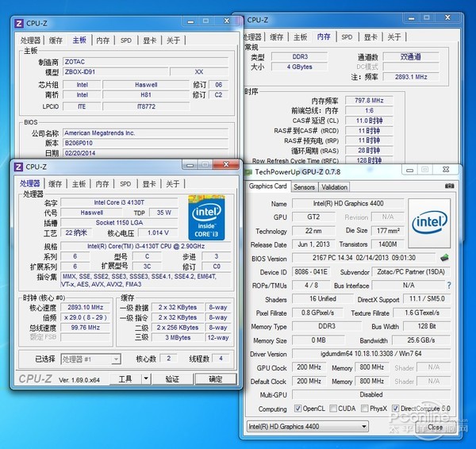This screenshot has width=476, height=449.
Task: Open the 处理器 #1 selection dropdown
Action: pos(116,359)
